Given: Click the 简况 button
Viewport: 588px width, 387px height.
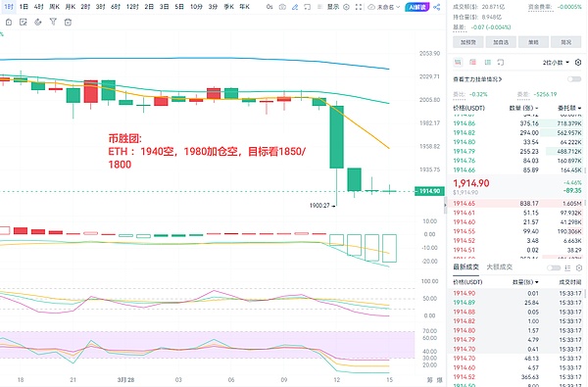Looking at the screenshot, I should coord(565,42).
